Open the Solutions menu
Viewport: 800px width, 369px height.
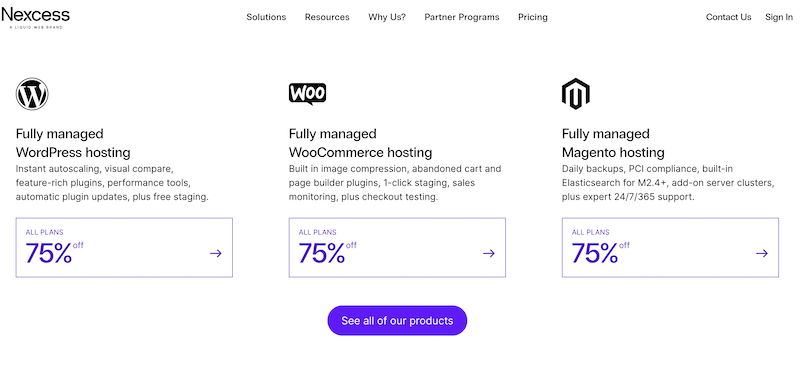point(266,17)
